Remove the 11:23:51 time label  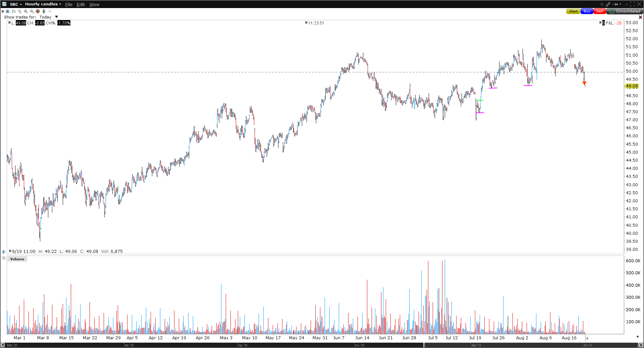click(x=306, y=23)
